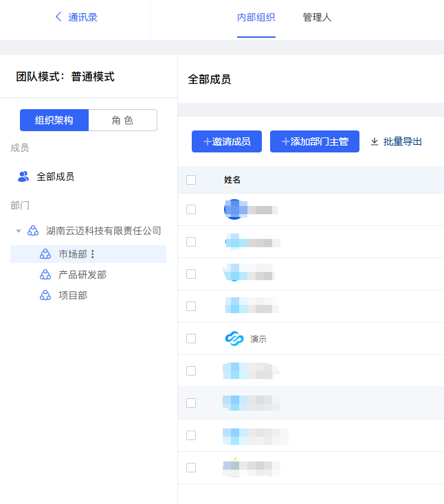This screenshot has height=504, width=444.
Task: Open the 产品研发部 department
Action: (x=82, y=275)
